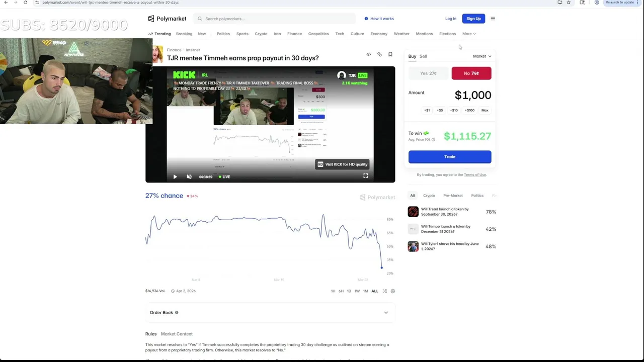Open chart settings gear icon

(x=393, y=291)
